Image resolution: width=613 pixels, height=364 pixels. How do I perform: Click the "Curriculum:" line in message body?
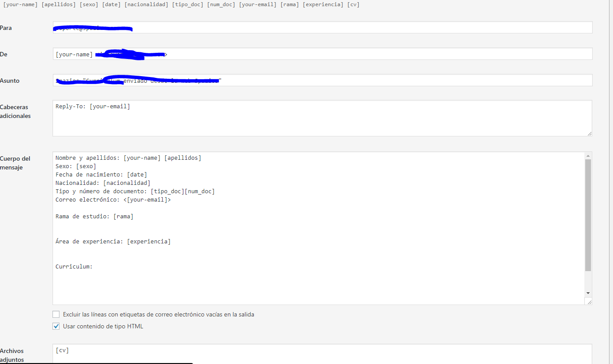74,266
